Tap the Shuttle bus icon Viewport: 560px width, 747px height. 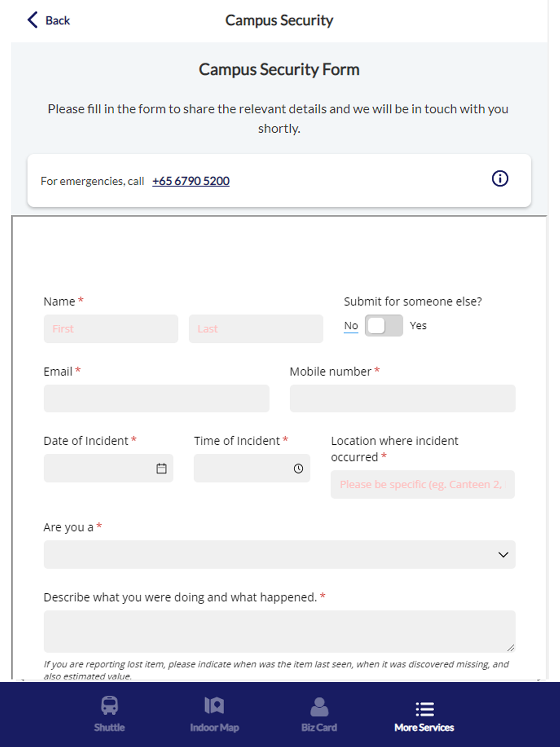(109, 705)
